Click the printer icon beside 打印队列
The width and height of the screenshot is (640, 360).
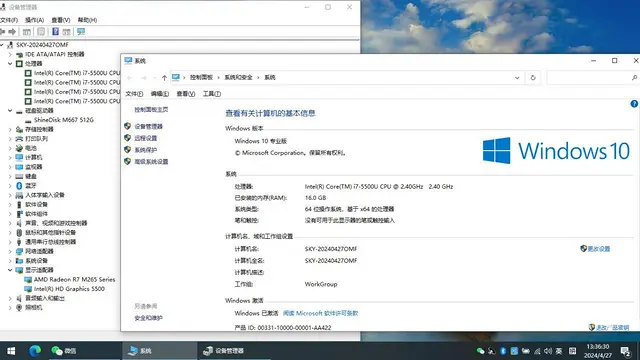coord(19,139)
